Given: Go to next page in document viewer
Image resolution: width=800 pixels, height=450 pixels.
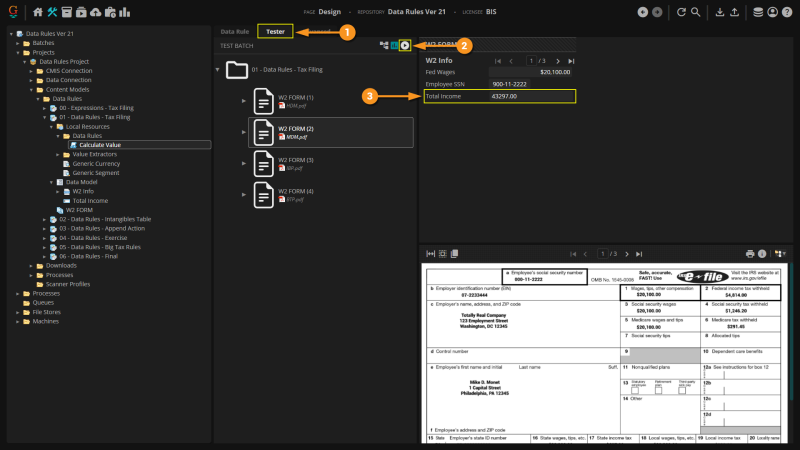Looking at the screenshot, I should click(627, 254).
